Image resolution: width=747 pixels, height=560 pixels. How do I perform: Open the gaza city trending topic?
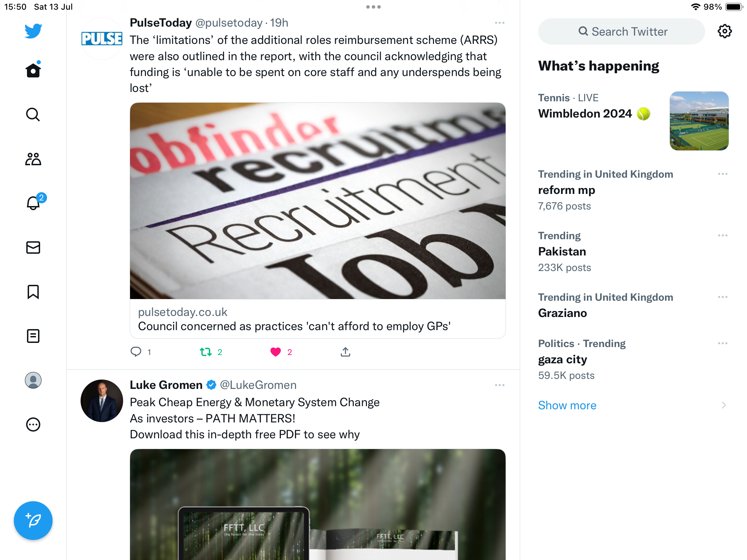click(x=562, y=360)
